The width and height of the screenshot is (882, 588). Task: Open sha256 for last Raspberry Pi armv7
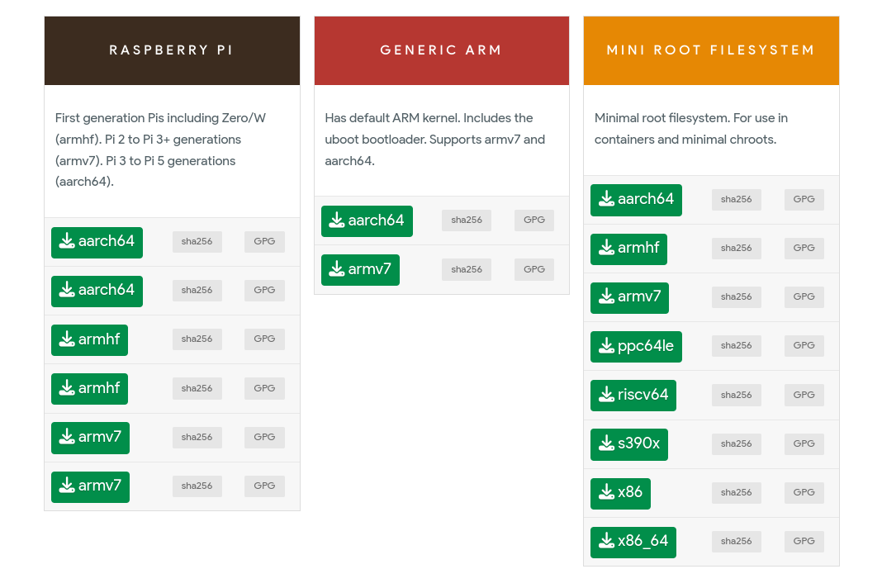(x=197, y=486)
